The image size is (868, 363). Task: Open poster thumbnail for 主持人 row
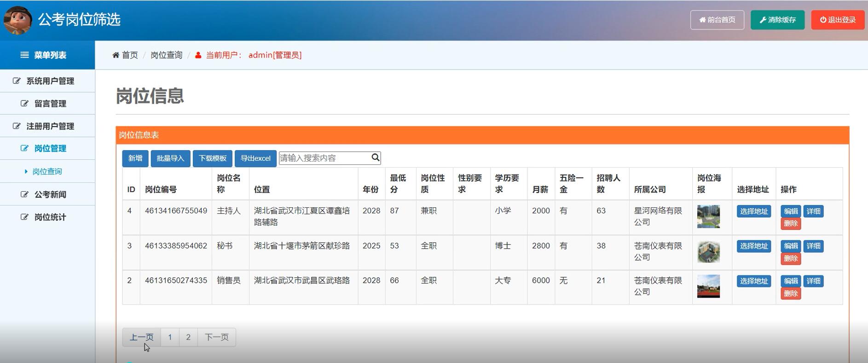tap(708, 217)
